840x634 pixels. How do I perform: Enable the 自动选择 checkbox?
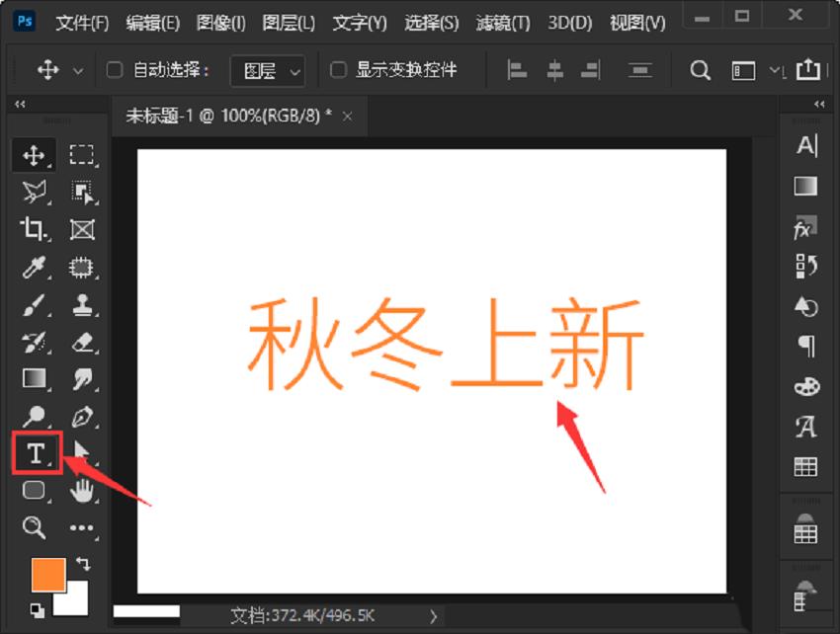114,70
